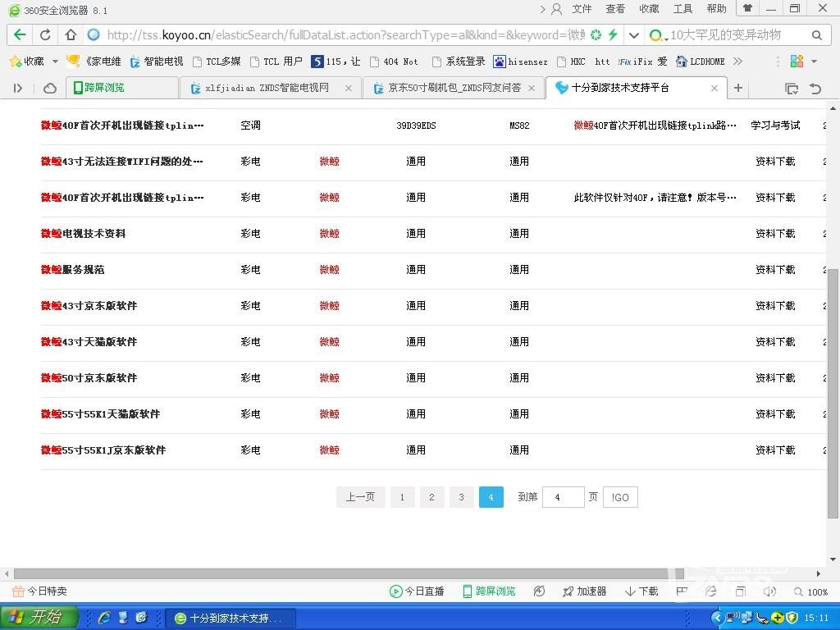
Task: Show more bookmarks with the overflow chevron
Action: 737,61
